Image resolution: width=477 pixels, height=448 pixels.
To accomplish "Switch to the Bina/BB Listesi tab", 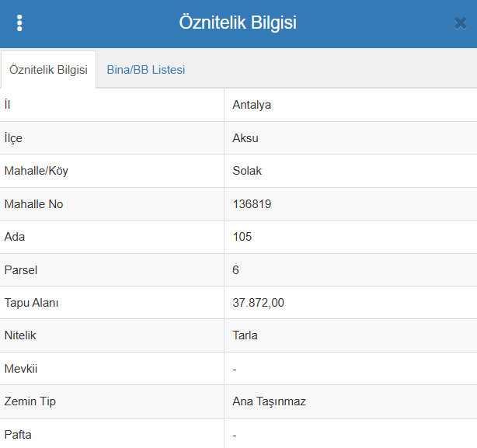I will (x=146, y=70).
